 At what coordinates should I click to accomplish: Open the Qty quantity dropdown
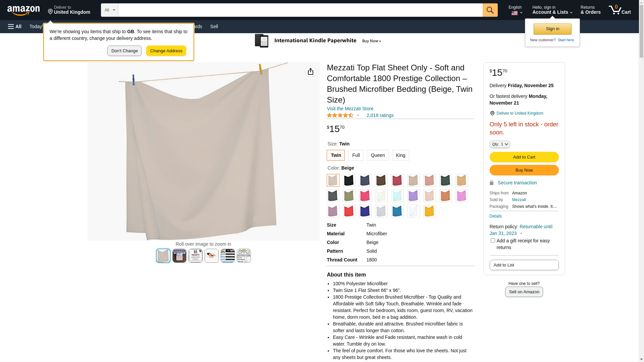(x=500, y=144)
